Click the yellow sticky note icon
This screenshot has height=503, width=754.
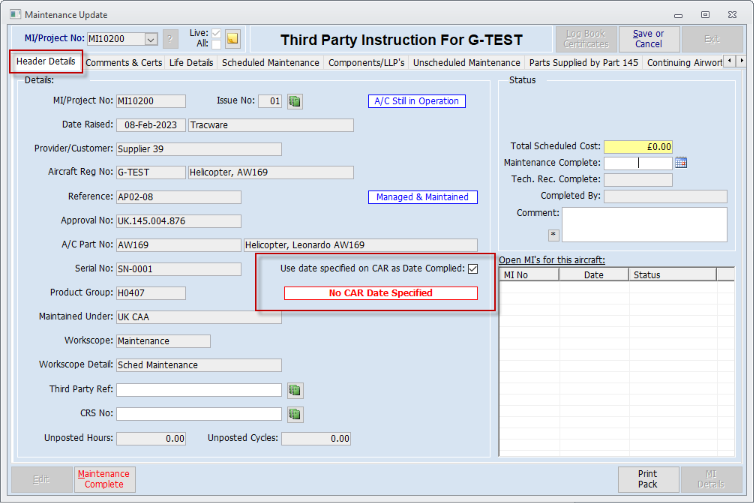tap(233, 39)
